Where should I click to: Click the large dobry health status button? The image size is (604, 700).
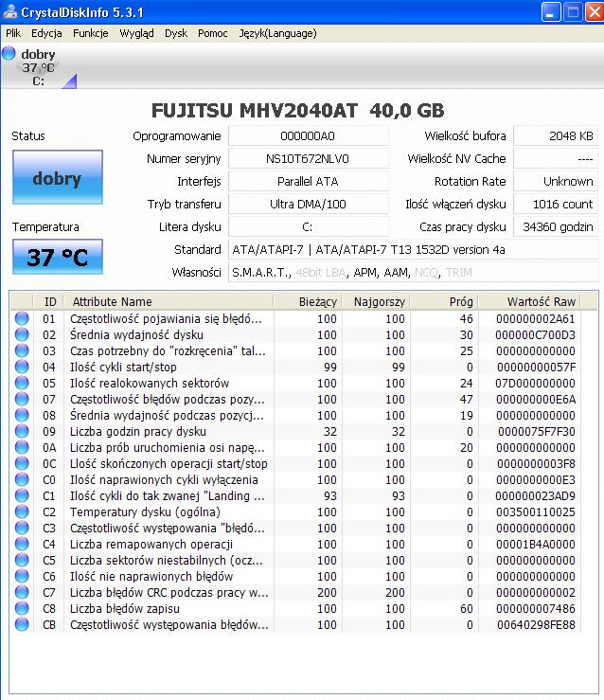pyautogui.click(x=58, y=177)
